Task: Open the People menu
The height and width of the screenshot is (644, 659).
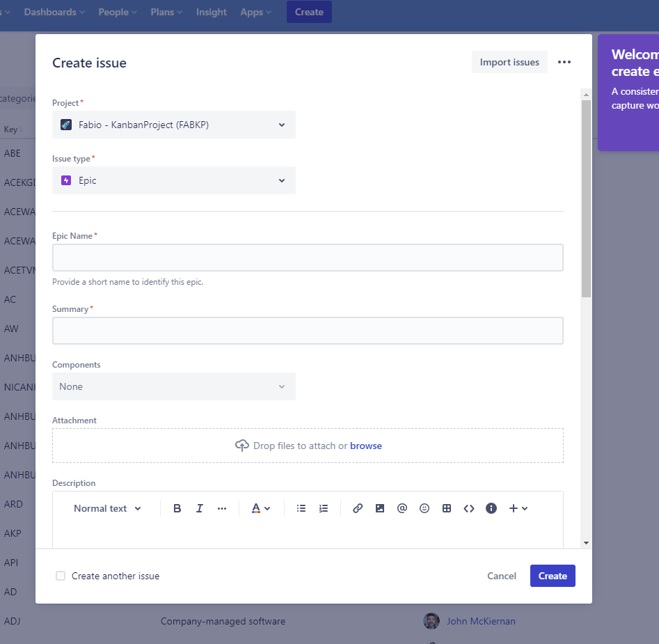Action: pos(118,13)
